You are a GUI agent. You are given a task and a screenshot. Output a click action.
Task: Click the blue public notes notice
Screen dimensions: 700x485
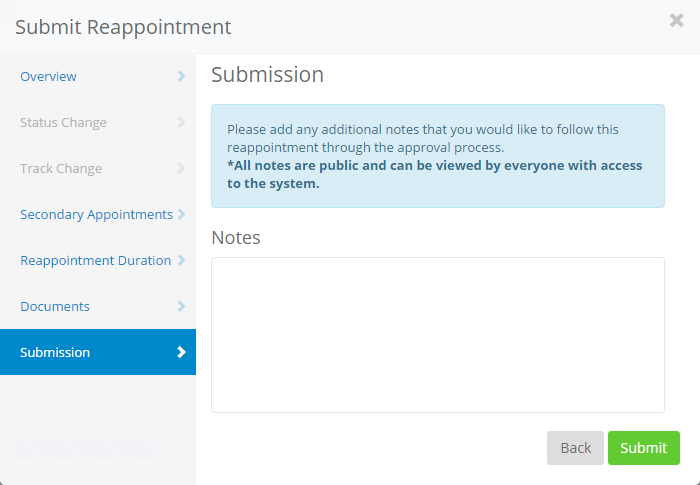click(437, 156)
